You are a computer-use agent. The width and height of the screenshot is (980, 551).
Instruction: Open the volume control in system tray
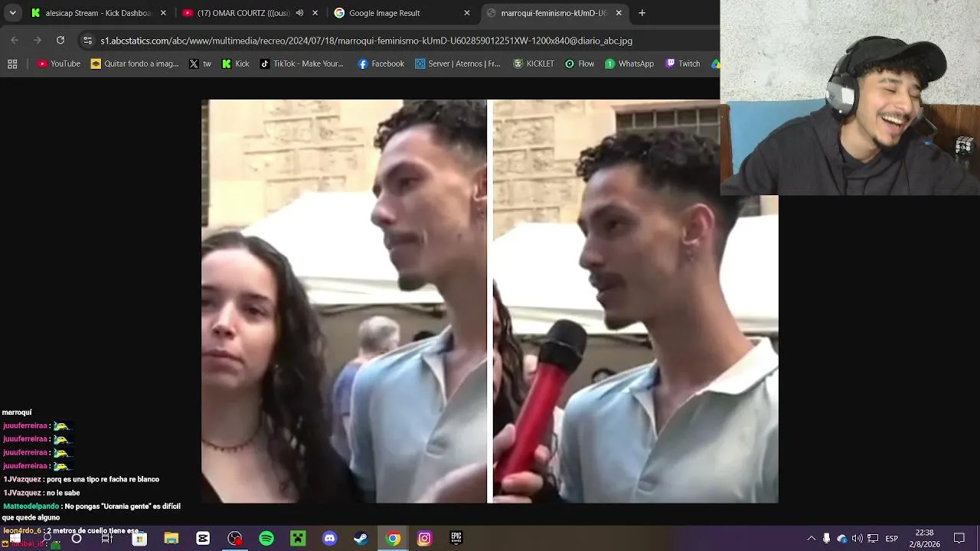pyautogui.click(x=857, y=539)
